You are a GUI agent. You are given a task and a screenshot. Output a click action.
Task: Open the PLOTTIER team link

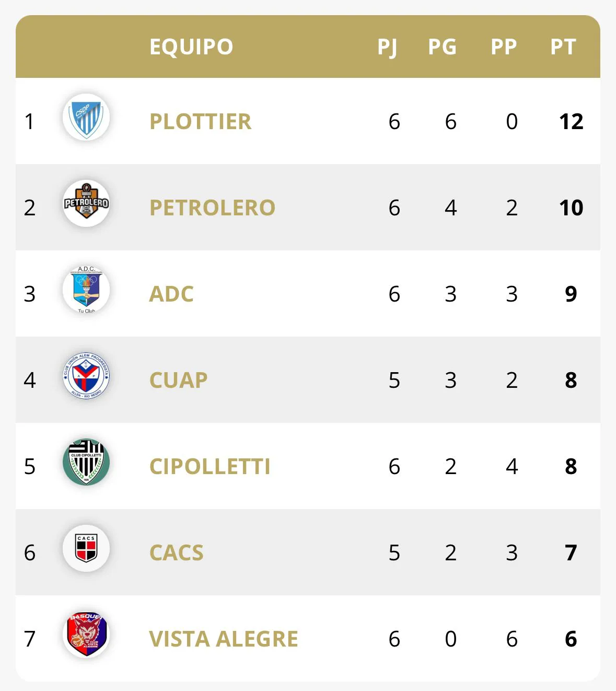pos(200,121)
